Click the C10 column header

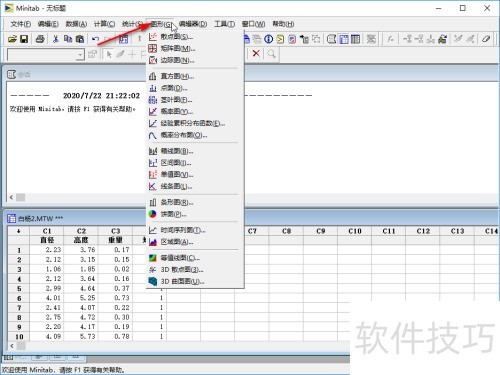click(355, 231)
